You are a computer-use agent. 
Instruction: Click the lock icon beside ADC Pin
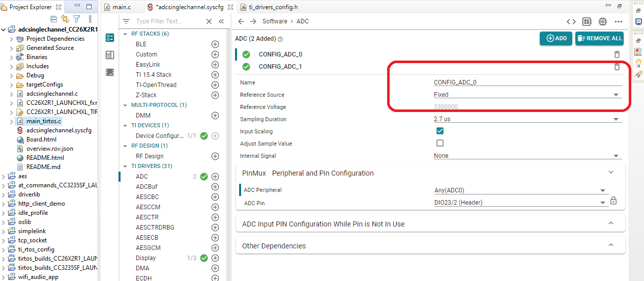click(613, 202)
